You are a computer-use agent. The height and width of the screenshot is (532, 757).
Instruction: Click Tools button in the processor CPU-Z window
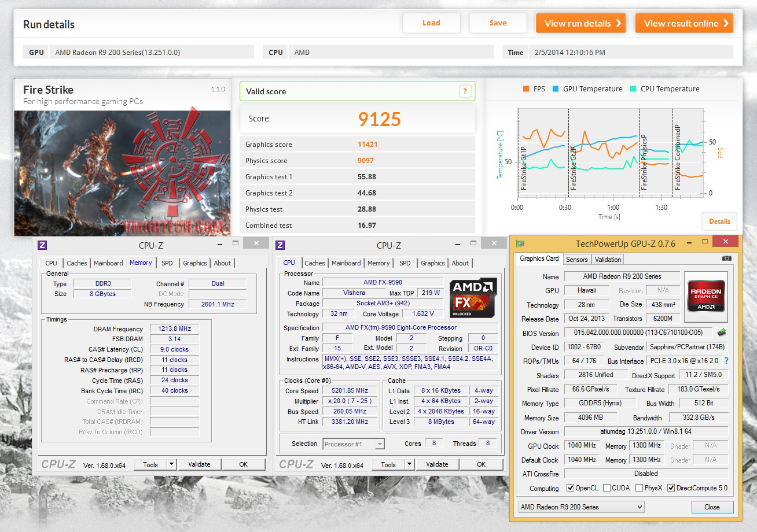point(388,464)
